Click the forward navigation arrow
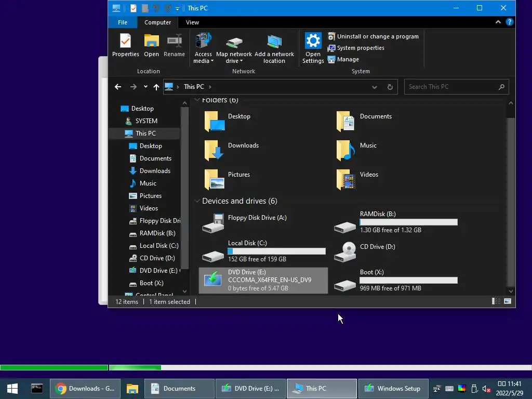The image size is (532, 399). (x=134, y=87)
